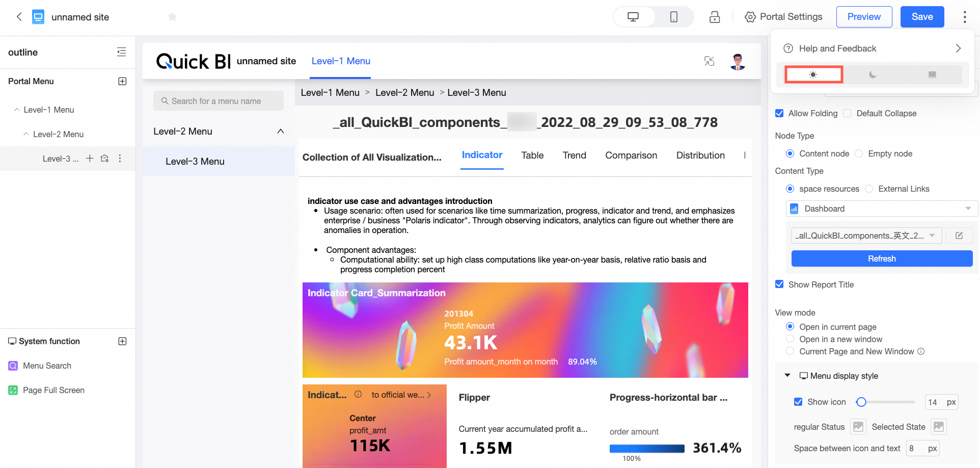Collapse the outline panel

point(121,52)
